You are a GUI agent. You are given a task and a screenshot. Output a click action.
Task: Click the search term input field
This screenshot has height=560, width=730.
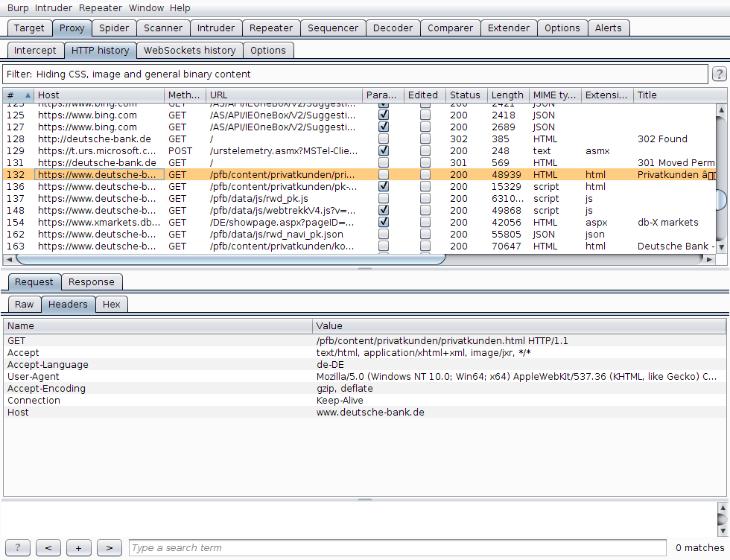pyautogui.click(x=397, y=548)
